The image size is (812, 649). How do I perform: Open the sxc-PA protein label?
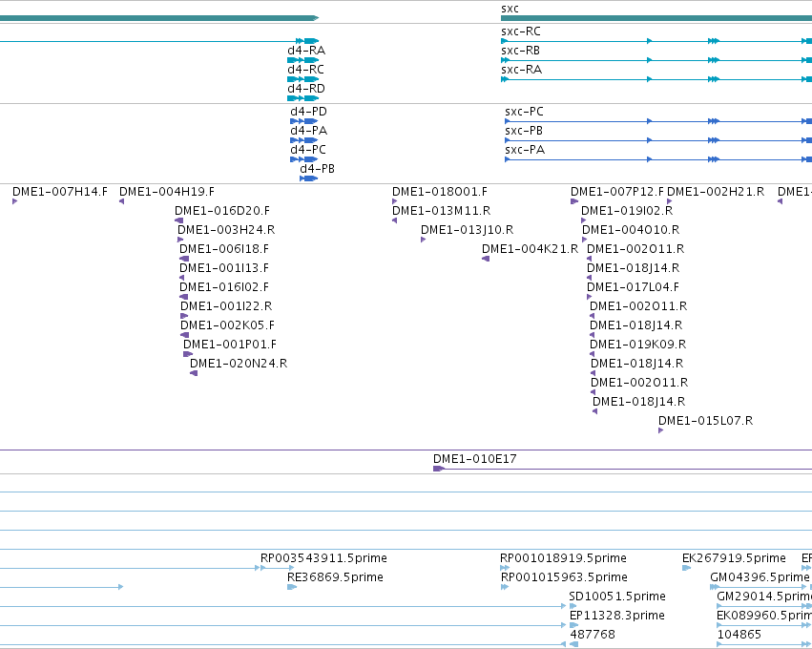click(525, 150)
